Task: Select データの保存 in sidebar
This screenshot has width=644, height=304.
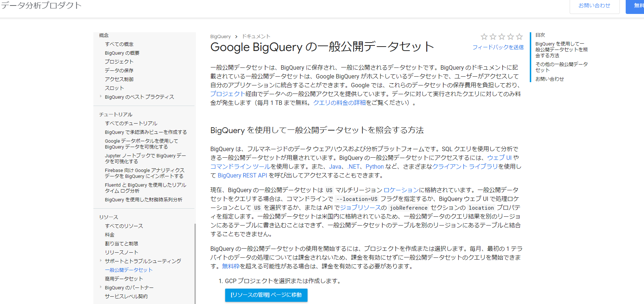Action: [x=119, y=70]
